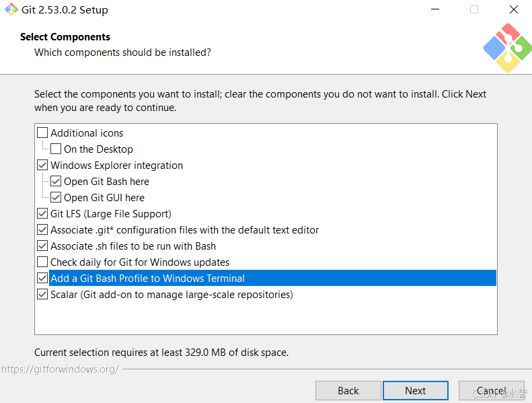
Task: Close the Git Setup window
Action: (514, 9)
